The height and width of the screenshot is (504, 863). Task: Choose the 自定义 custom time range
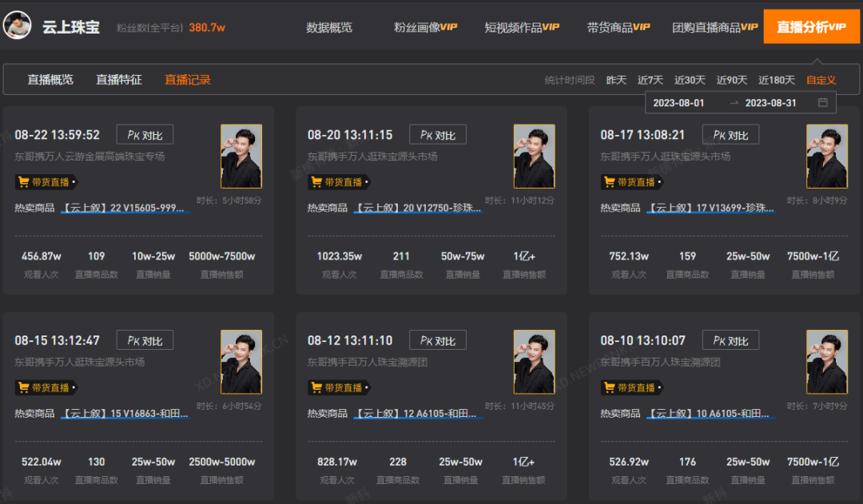821,81
